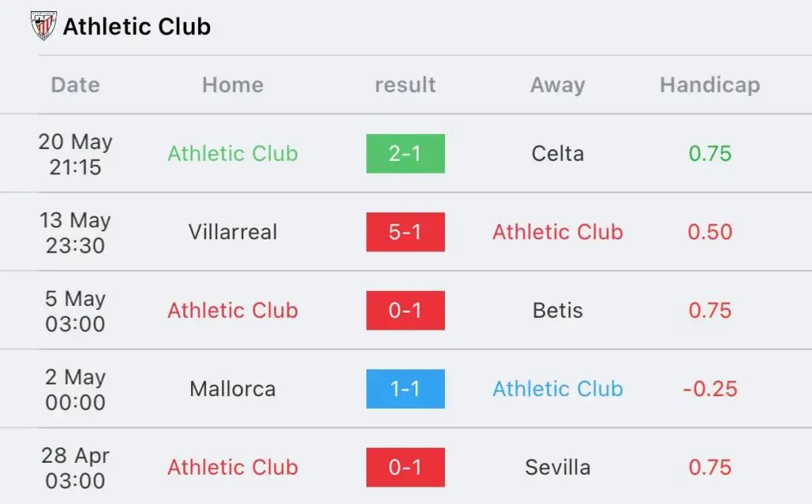The image size is (812, 504).
Task: Select the Date column header
Action: (75, 85)
